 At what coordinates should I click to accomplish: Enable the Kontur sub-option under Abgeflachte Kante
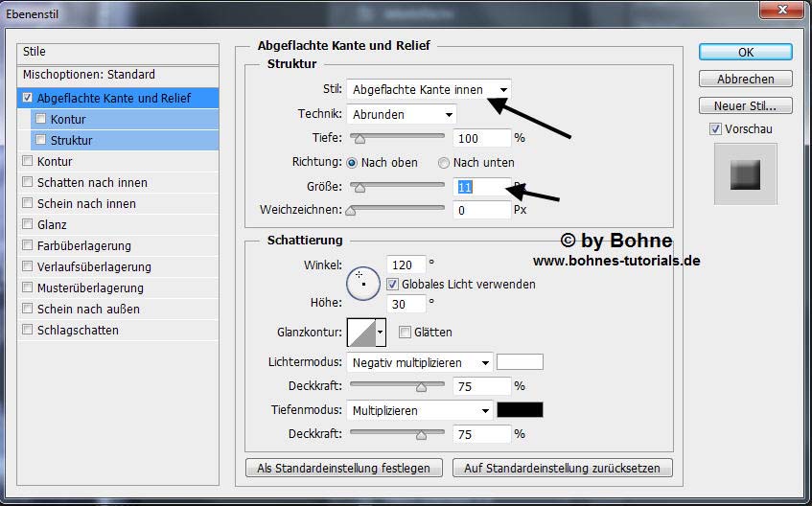(x=40, y=120)
